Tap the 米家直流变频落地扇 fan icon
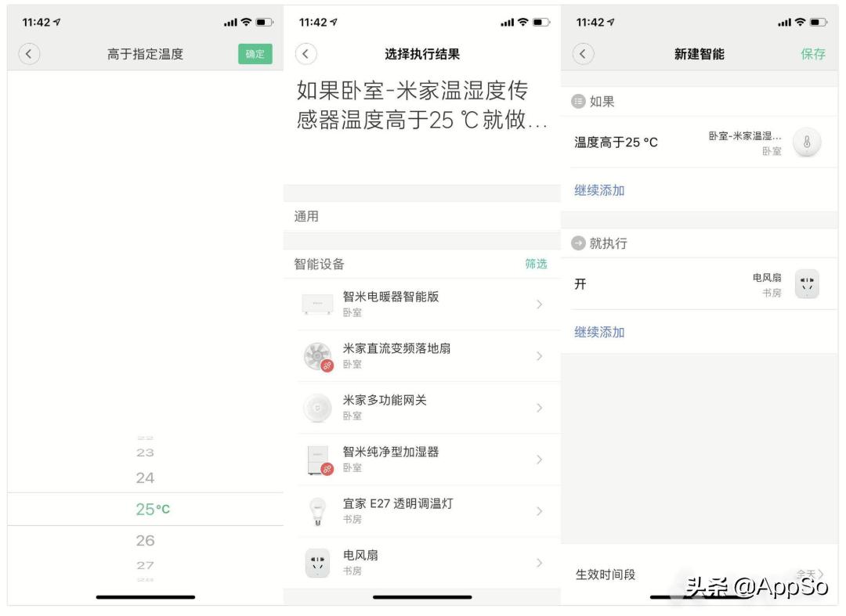 318,355
